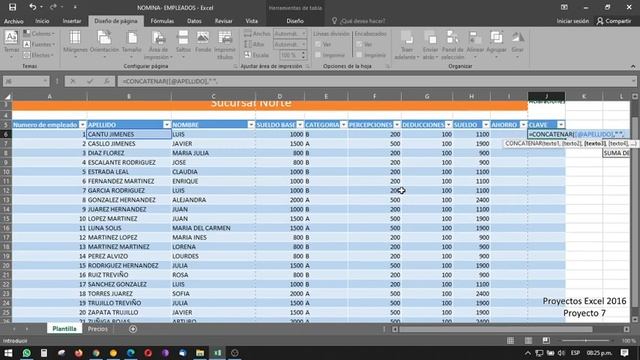The height and width of the screenshot is (360, 640).
Task: Click the fx insert function icon
Action: (x=107, y=81)
